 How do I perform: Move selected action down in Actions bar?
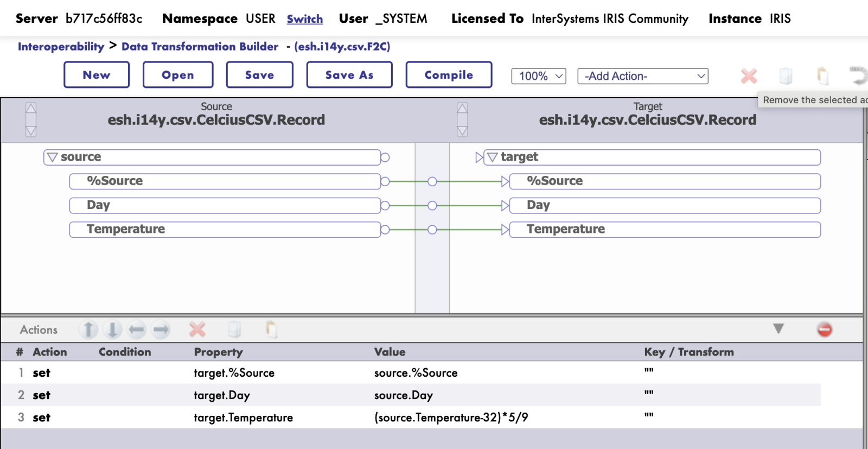tap(113, 330)
